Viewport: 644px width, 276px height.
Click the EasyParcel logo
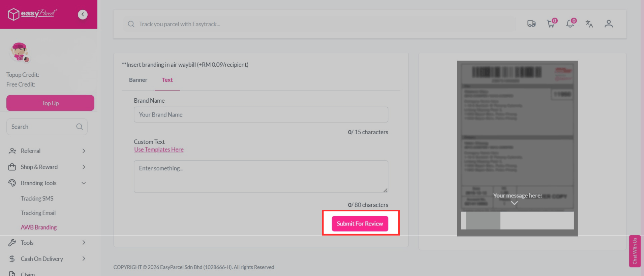click(x=32, y=14)
